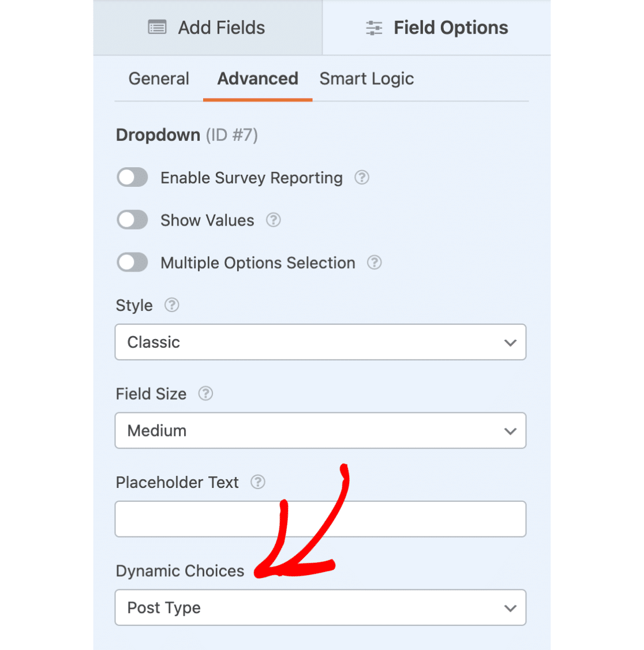Select the Advanced tab
The height and width of the screenshot is (650, 644).
click(x=257, y=78)
